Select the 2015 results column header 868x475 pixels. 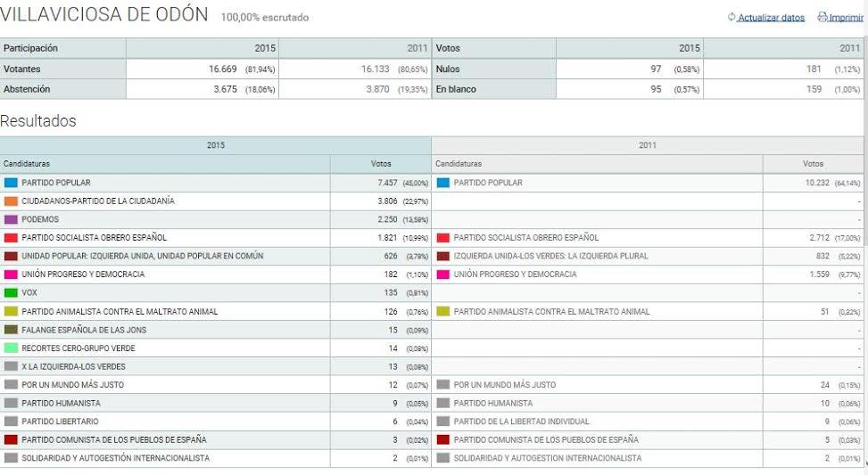pyautogui.click(x=216, y=145)
